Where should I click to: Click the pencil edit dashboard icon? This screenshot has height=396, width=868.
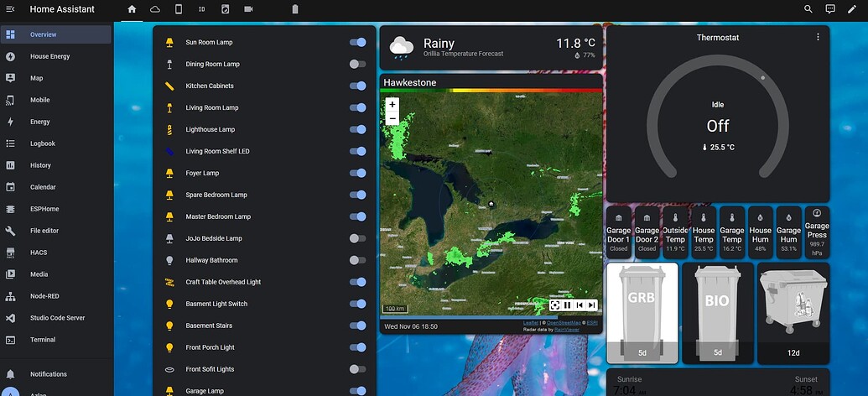point(851,9)
